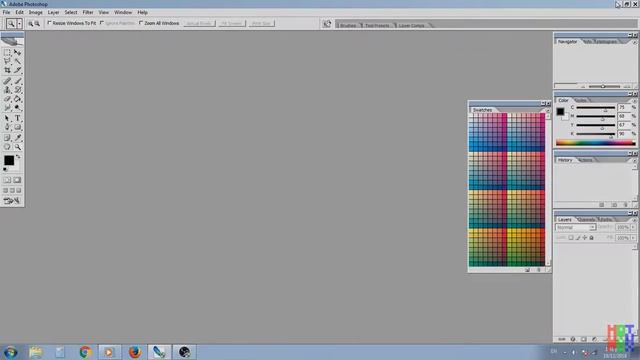
Task: Toggle Lock image pixels in Layers
Action: point(578,238)
